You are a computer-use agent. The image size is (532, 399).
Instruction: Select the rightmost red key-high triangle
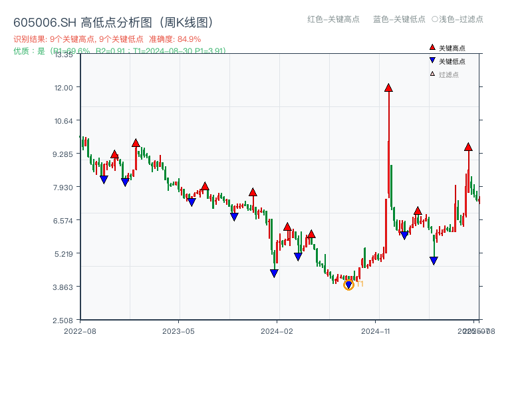point(468,146)
